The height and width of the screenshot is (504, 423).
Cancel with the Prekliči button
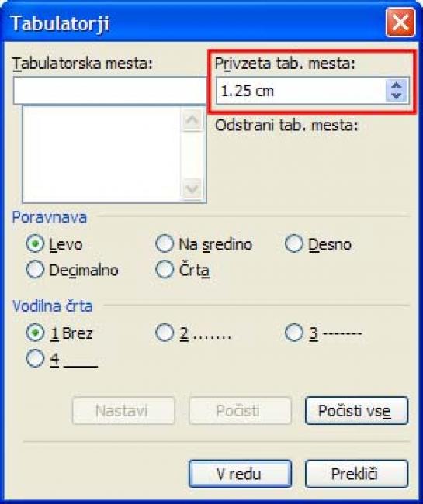tap(356, 474)
